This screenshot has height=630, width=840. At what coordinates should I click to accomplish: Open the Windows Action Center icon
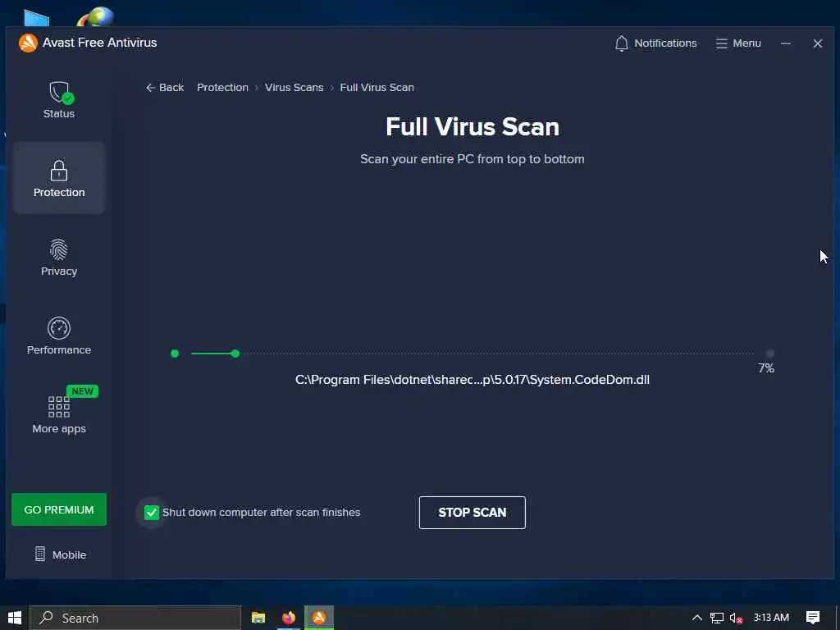tap(813, 618)
